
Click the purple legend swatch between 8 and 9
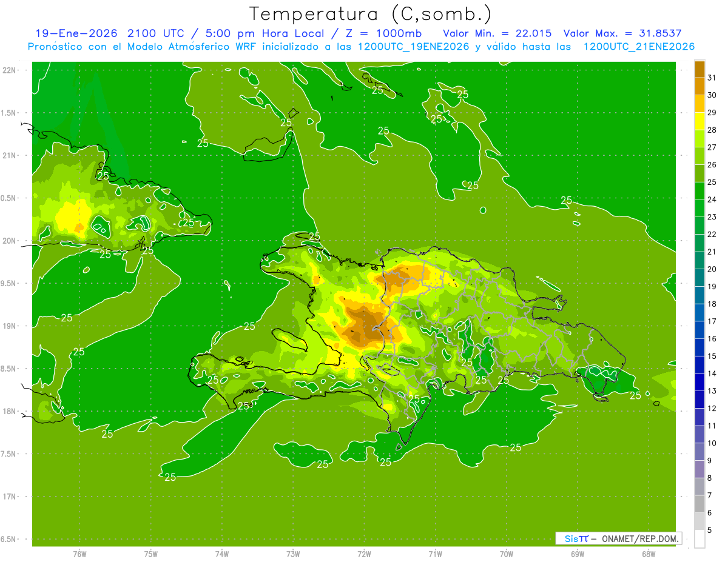click(x=699, y=469)
